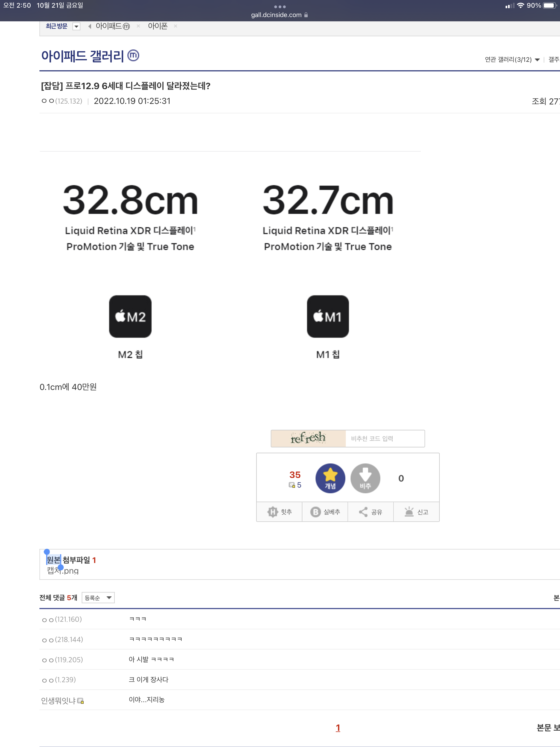Image resolution: width=560 pixels, height=747 pixels.
Task: Expand the 최근방문 dropdown arrow
Action: coord(77,26)
